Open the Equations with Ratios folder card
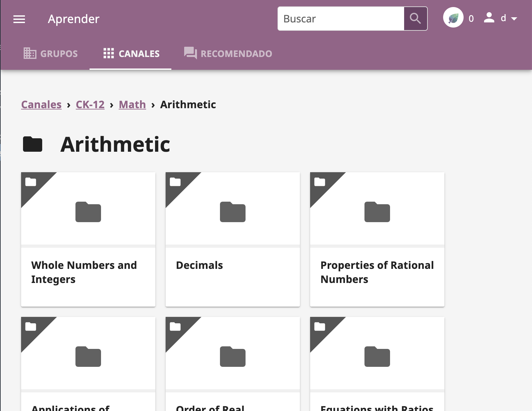 click(x=377, y=364)
